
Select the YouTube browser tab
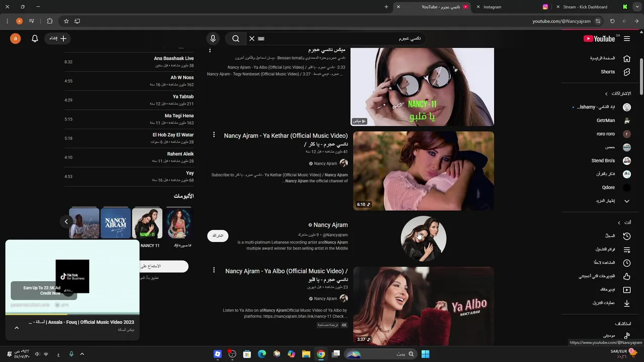point(433,7)
